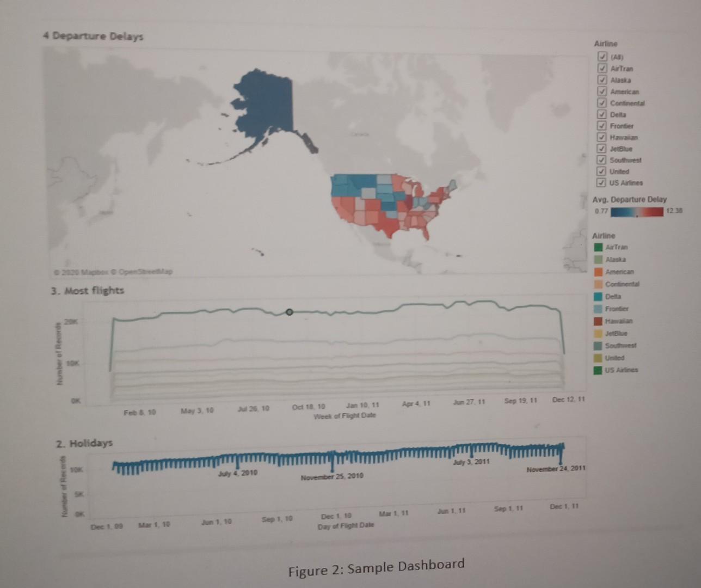
Task: Click the JetBlue yellow legend mark
Action: [600, 333]
